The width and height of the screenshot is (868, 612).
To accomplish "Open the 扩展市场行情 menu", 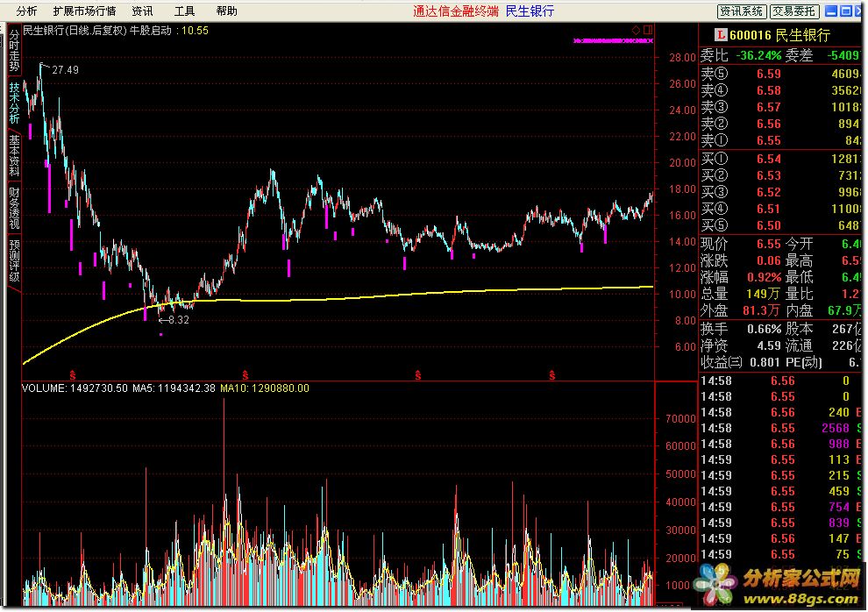I will [x=84, y=11].
